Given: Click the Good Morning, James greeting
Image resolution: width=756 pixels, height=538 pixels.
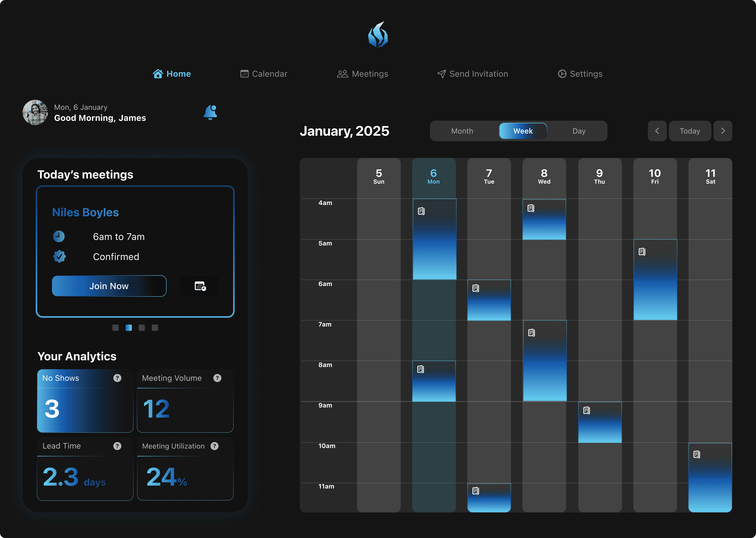Looking at the screenshot, I should (100, 118).
